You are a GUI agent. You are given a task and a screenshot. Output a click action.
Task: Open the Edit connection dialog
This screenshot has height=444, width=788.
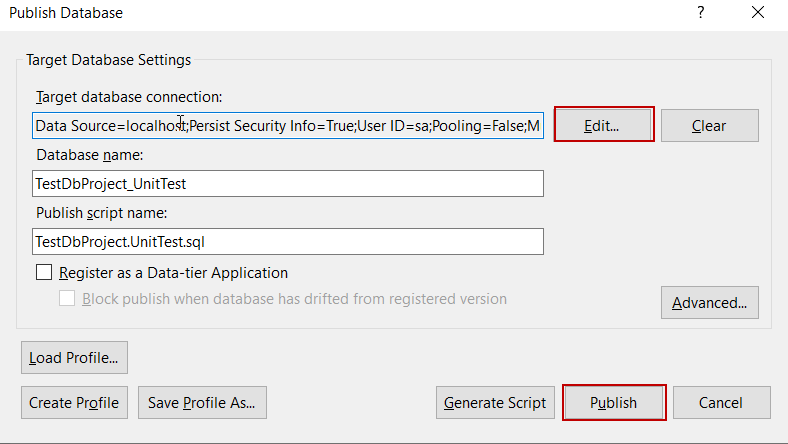[x=603, y=126]
